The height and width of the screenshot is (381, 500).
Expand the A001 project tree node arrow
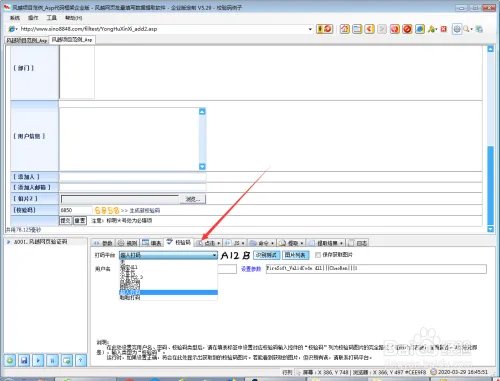[x=8, y=242]
